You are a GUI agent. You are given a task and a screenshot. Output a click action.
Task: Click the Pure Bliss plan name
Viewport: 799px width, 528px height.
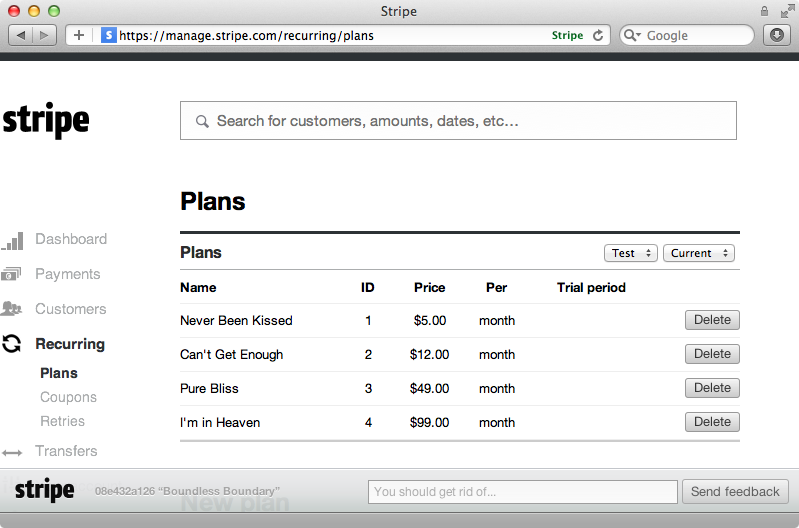[x=209, y=388]
